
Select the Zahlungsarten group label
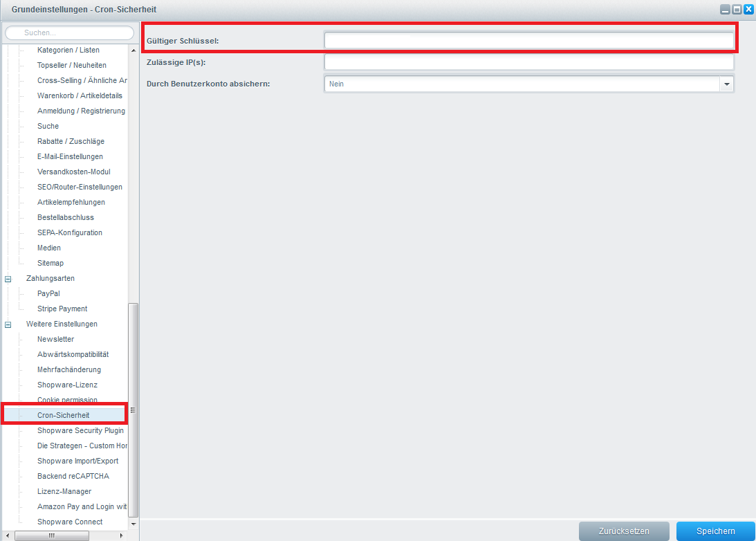pyautogui.click(x=50, y=278)
